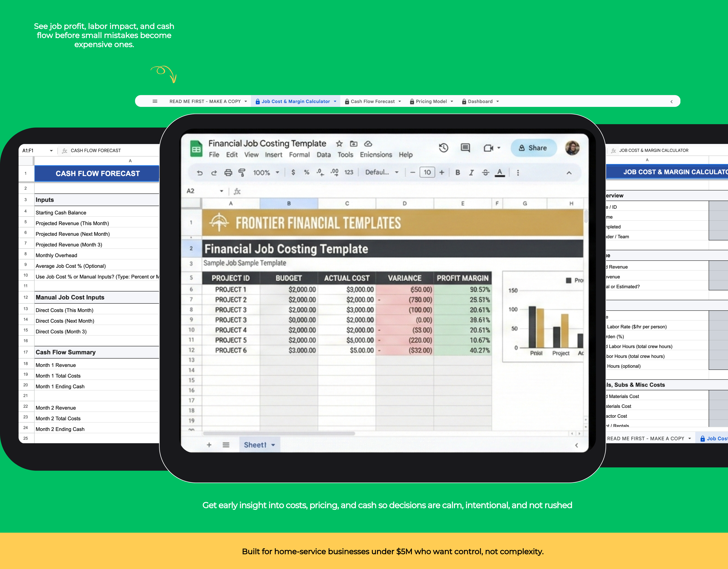The height and width of the screenshot is (569, 728).
Task: Click the print icon in toolbar
Action: [x=228, y=173]
